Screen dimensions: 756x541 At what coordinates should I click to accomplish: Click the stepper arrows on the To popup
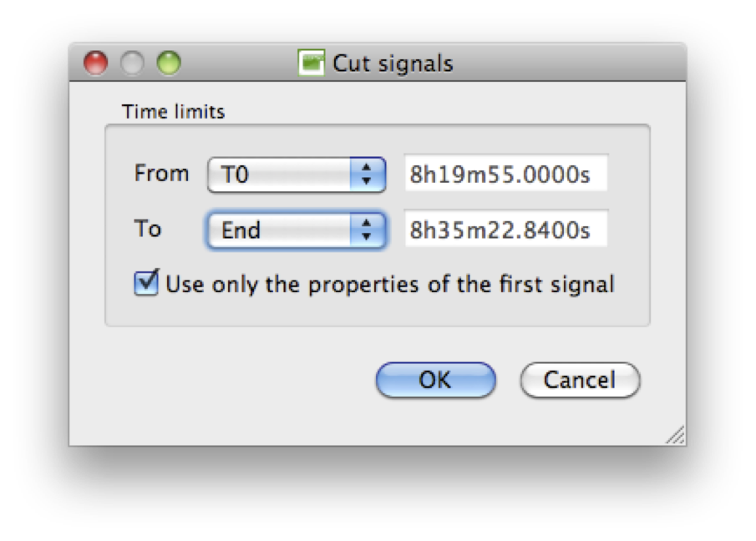tap(366, 230)
